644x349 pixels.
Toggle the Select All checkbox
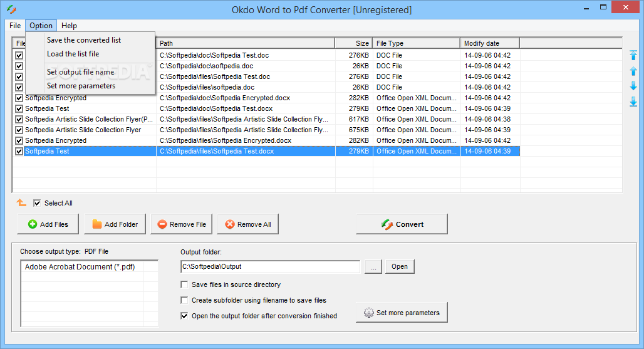pos(37,203)
